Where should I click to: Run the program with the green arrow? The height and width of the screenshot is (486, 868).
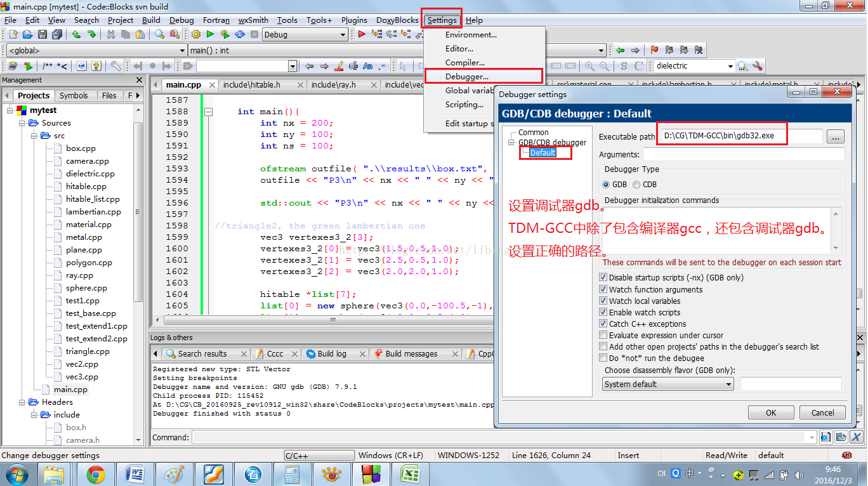point(210,34)
